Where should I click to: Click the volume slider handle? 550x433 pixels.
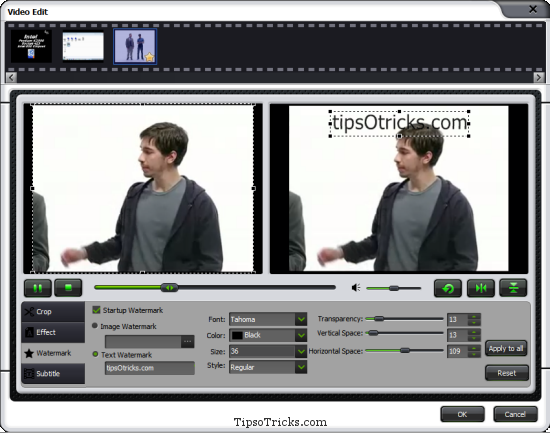pyautogui.click(x=394, y=288)
